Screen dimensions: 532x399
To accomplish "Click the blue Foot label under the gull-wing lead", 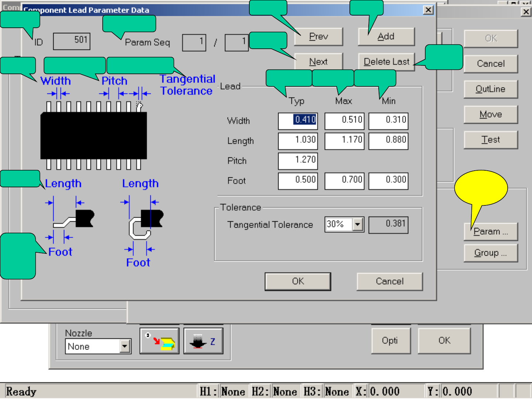I will 60,252.
